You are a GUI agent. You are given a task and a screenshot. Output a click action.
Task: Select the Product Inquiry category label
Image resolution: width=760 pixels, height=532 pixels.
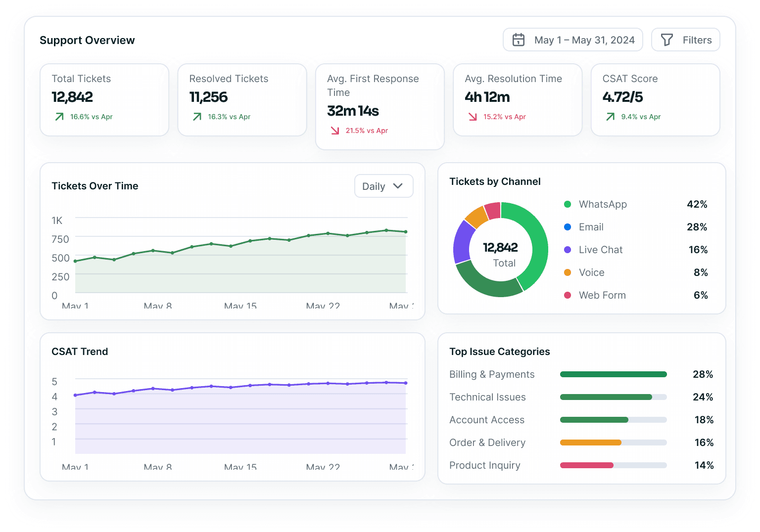485,465
